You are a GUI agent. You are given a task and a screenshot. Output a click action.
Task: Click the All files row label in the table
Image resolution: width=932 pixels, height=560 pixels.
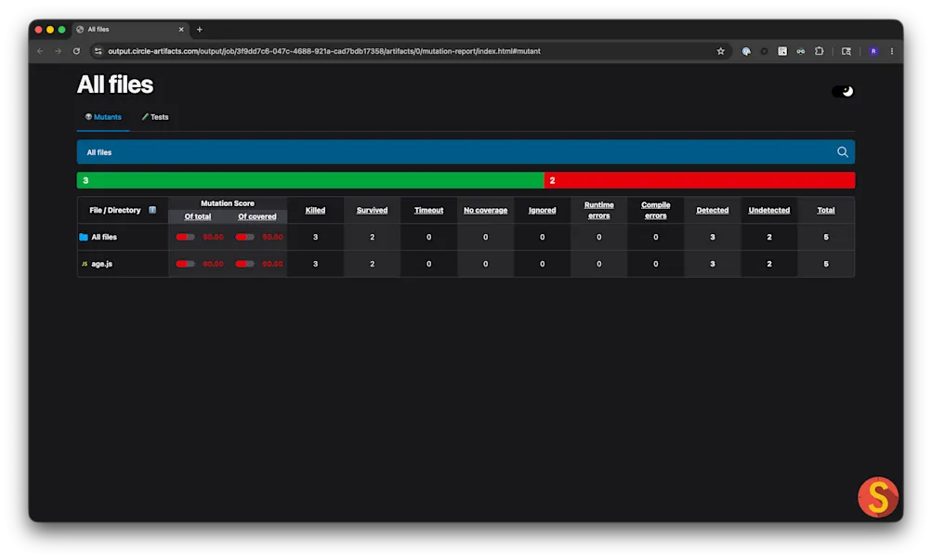click(104, 237)
